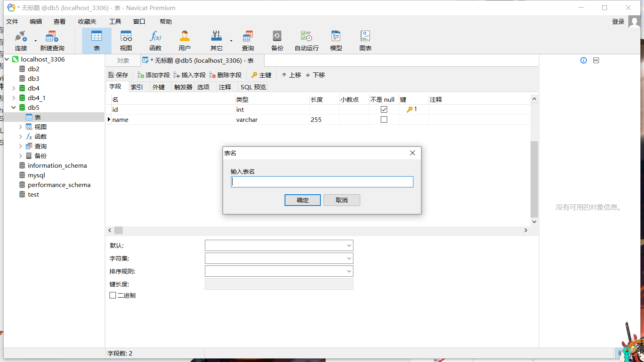Open the 查看 (View) menu
This screenshot has height=362, width=644.
pos(60,22)
